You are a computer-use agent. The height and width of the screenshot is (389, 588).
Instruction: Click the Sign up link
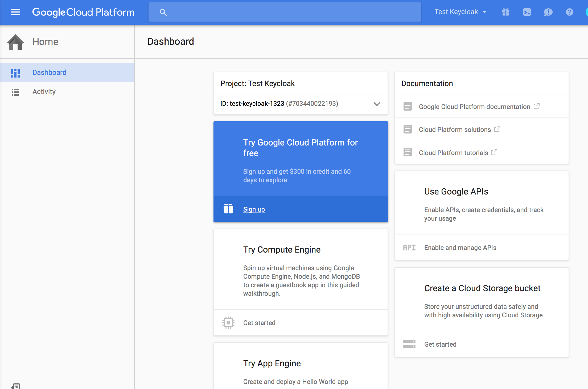tap(254, 209)
